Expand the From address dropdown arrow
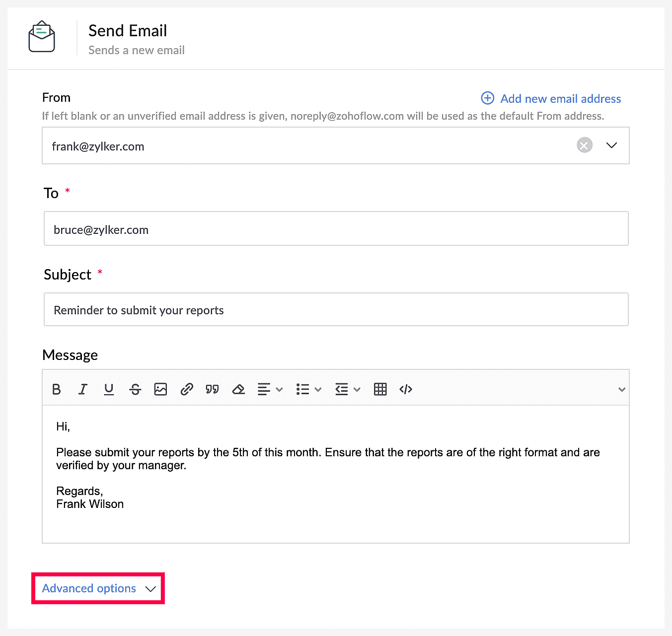The width and height of the screenshot is (672, 636). [612, 145]
